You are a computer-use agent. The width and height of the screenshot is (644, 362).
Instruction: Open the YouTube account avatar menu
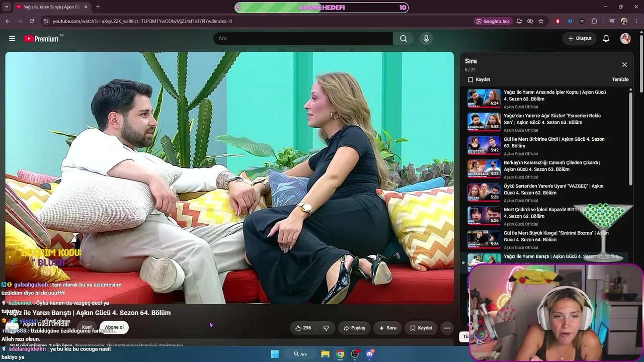[625, 39]
